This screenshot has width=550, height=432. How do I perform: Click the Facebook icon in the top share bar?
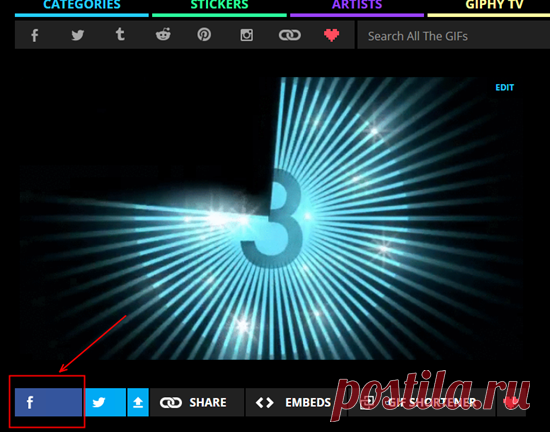point(34,35)
